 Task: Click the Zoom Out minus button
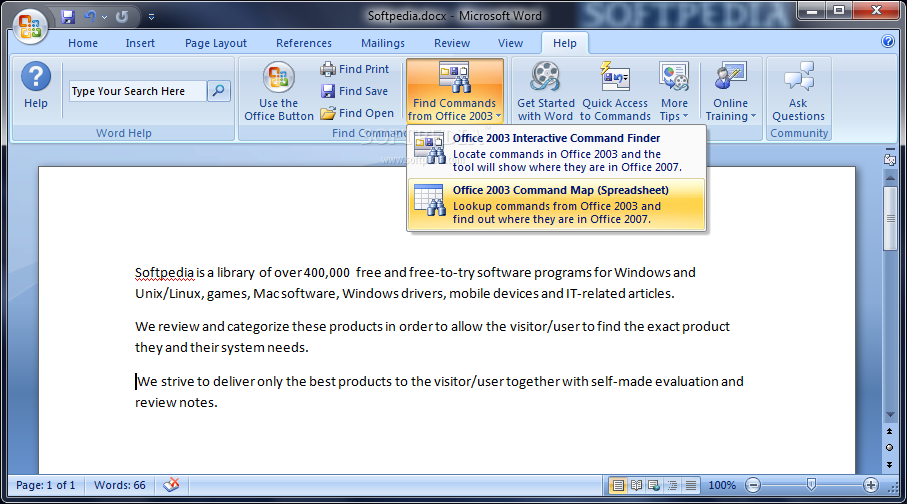[753, 485]
